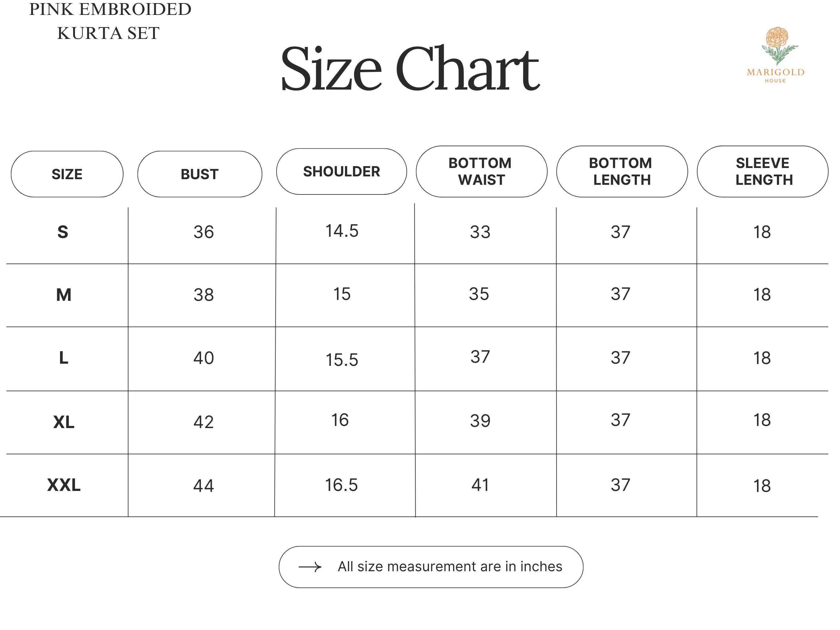Screen dimensions: 840x630
Task: Pick the XXL size row label
Action: (x=63, y=485)
